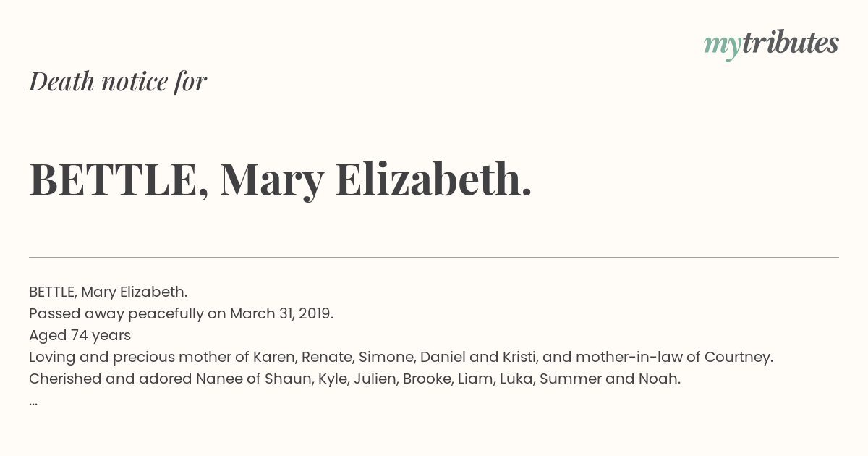Click the horizontal divider line
Image resolution: width=868 pixels, height=456 pixels.
[434, 257]
